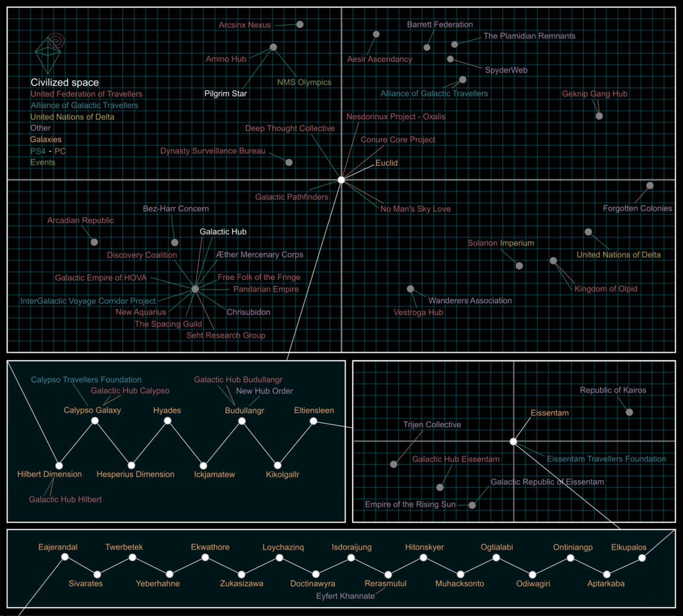Select the Eltiensleen galaxy node
This screenshot has height=616, width=683.
313,421
